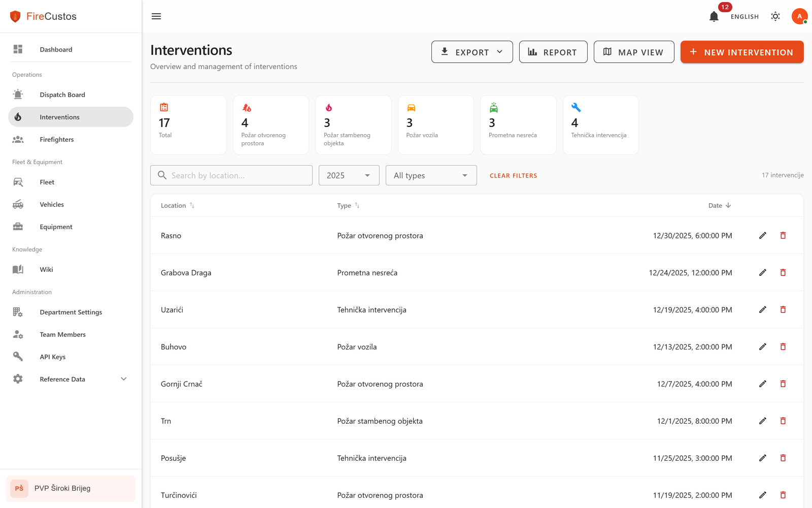Open the Firefighters sidebar item

click(x=57, y=139)
